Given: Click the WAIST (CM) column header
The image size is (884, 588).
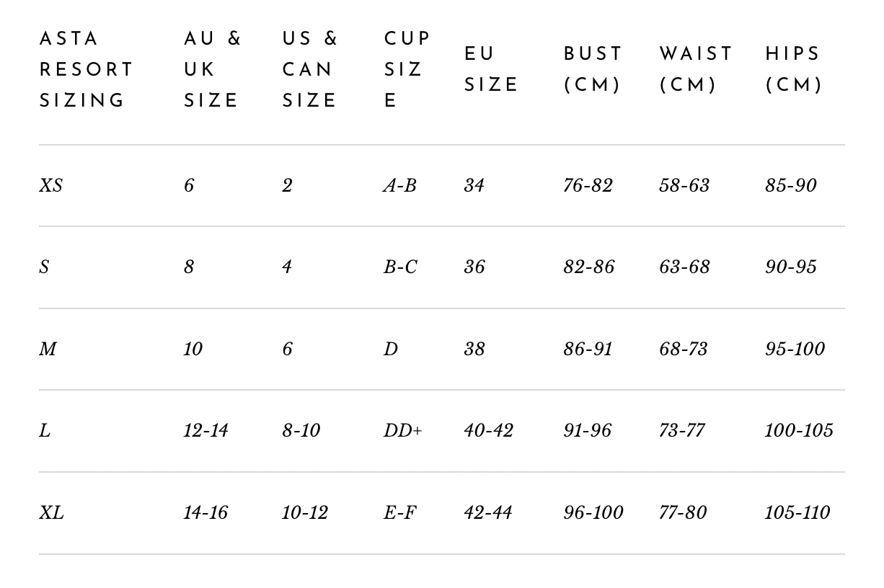Looking at the screenshot, I should pyautogui.click(x=695, y=70).
